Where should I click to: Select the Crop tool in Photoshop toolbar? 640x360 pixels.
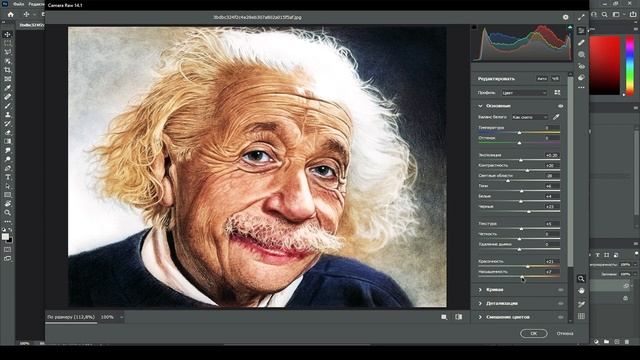[7, 70]
